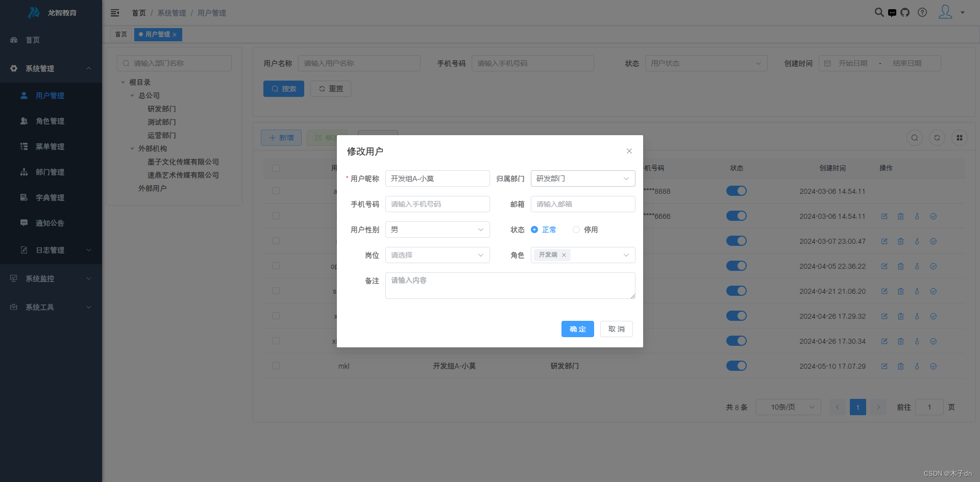Viewport: 980px width, 482px height.
Task: Open 部门管理 in the sidebar
Action: [x=51, y=172]
